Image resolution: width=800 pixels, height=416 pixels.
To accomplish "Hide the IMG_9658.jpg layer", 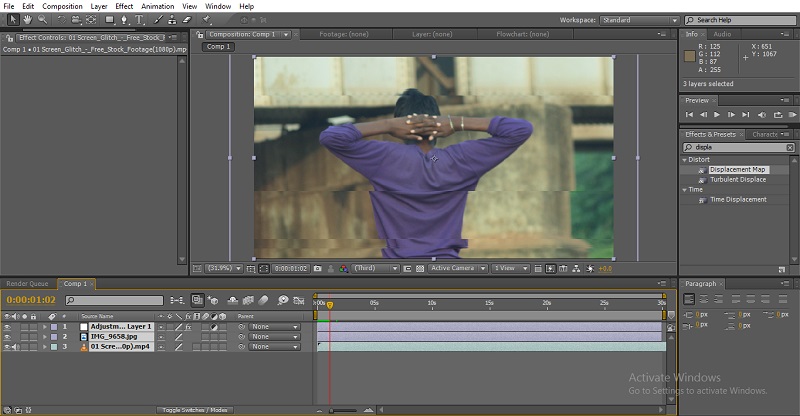I will point(7,337).
